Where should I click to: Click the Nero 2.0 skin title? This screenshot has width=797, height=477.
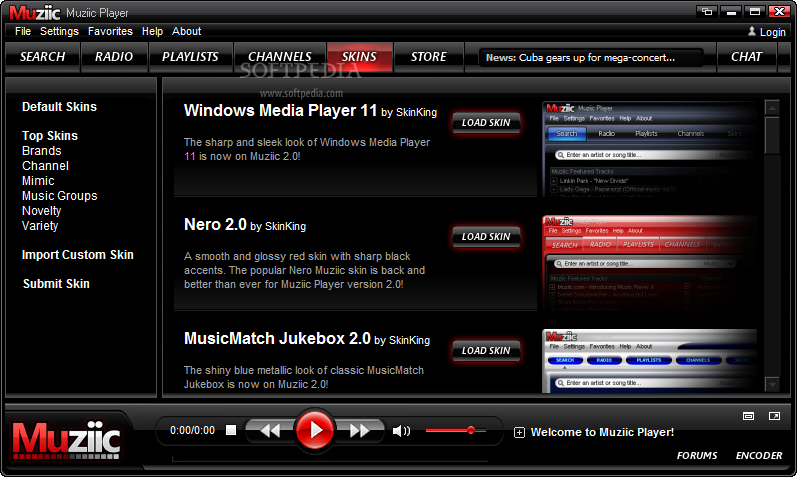216,224
